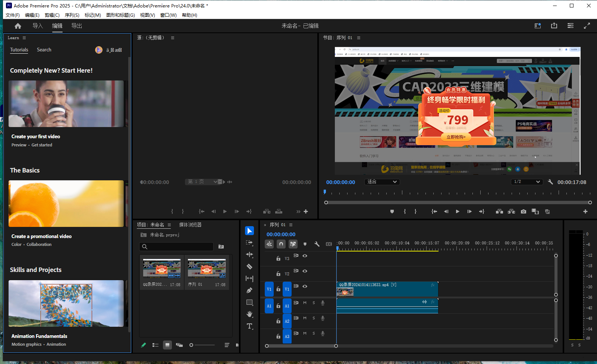Image resolution: width=597 pixels, height=364 pixels.
Task: Open timeline settings with the wrench icon
Action: pyautogui.click(x=317, y=244)
